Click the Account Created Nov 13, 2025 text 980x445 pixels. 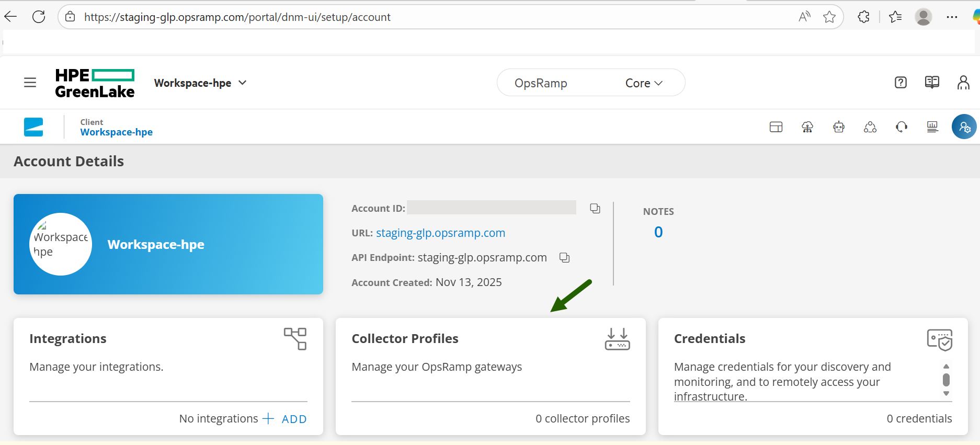[427, 282]
